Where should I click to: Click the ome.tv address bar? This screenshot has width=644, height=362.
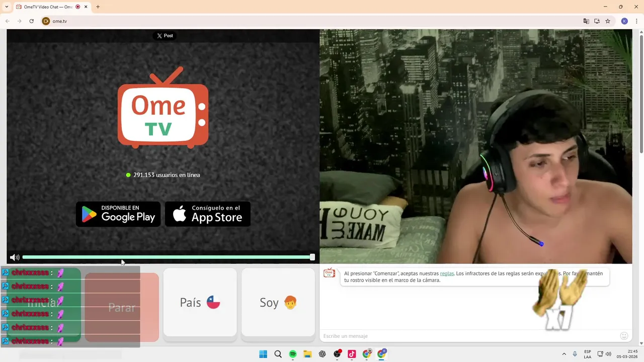pos(312,21)
